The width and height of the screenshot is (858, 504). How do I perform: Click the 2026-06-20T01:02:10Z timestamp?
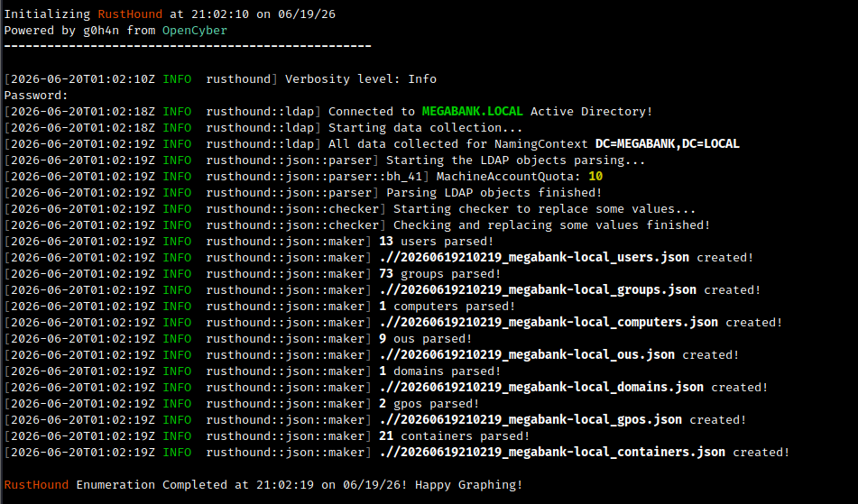pos(83,79)
